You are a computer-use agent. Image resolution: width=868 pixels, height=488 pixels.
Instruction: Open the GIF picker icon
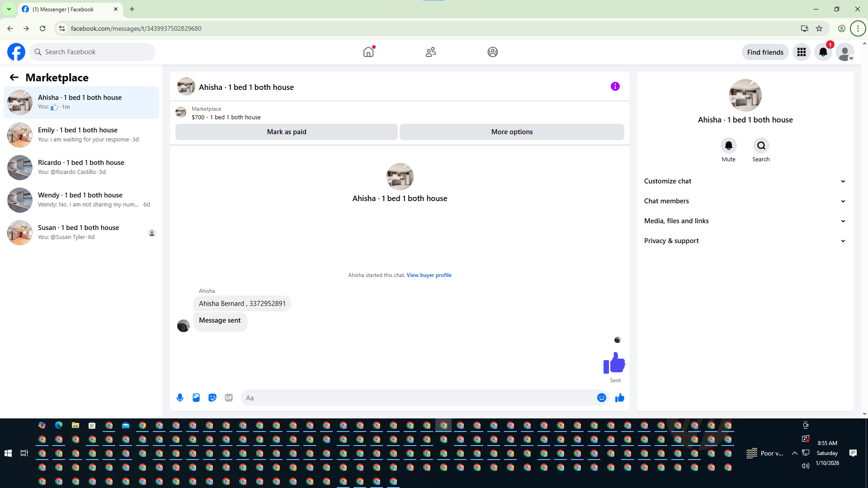229,398
